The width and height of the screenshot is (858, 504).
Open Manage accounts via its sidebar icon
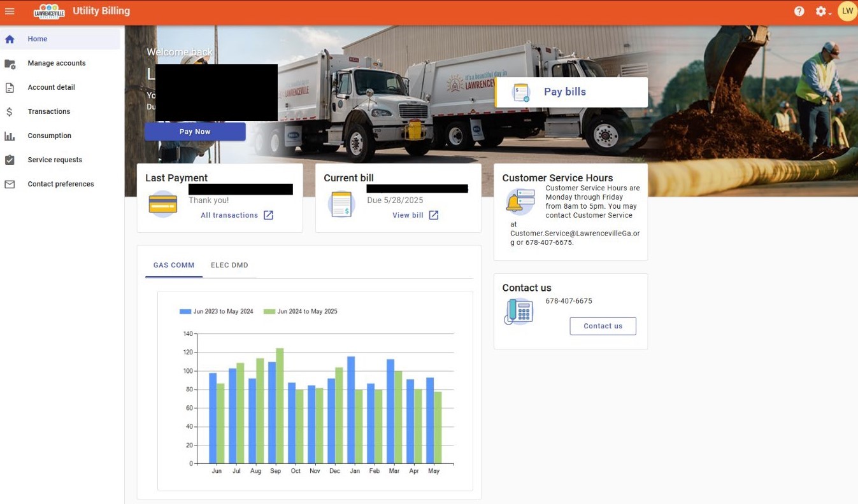pos(9,63)
